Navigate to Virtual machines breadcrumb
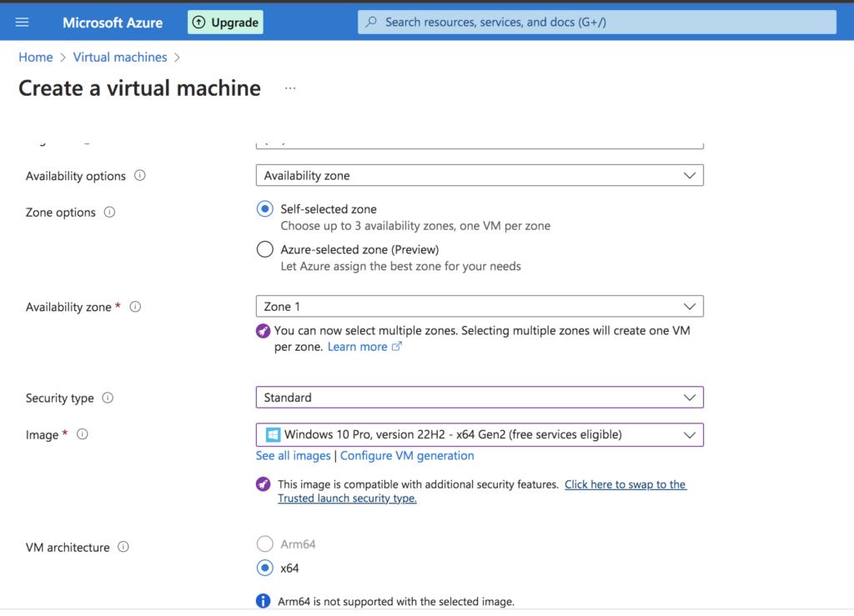This screenshot has height=616, width=854. (x=120, y=58)
